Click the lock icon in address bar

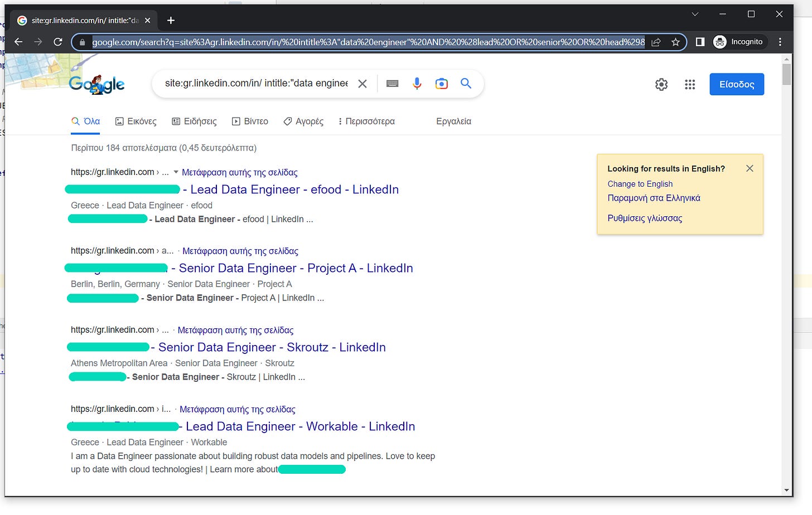coord(82,42)
